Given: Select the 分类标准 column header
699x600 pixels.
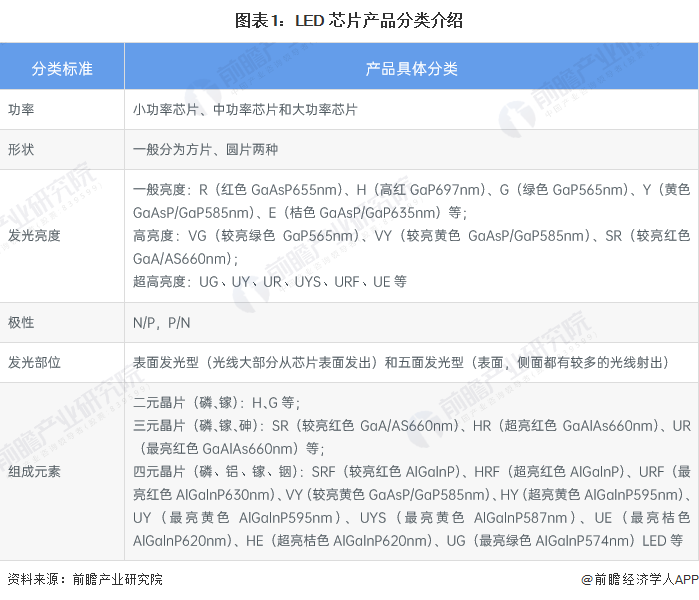Looking at the screenshot, I should 62,68.
